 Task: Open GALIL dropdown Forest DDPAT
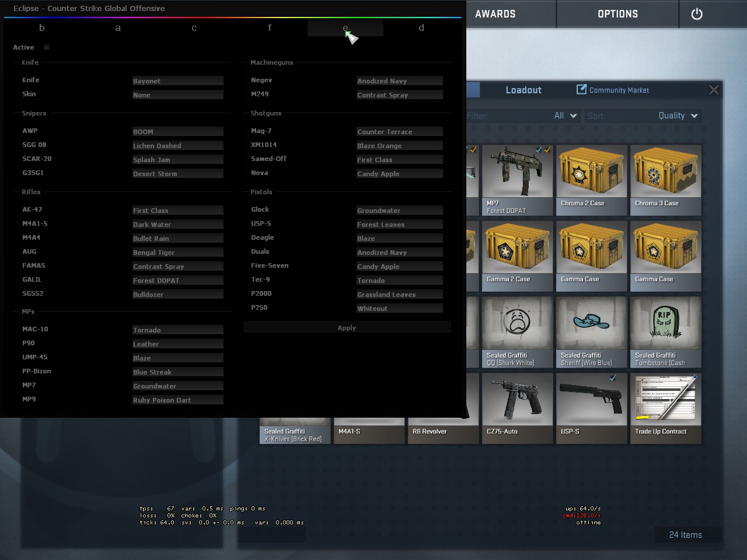178,280
